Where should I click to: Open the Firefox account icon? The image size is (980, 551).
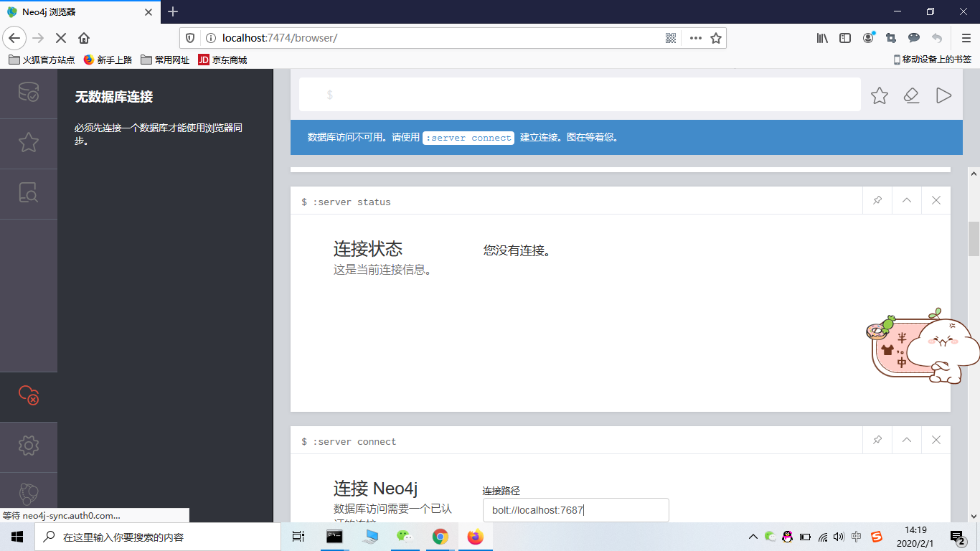click(x=868, y=38)
